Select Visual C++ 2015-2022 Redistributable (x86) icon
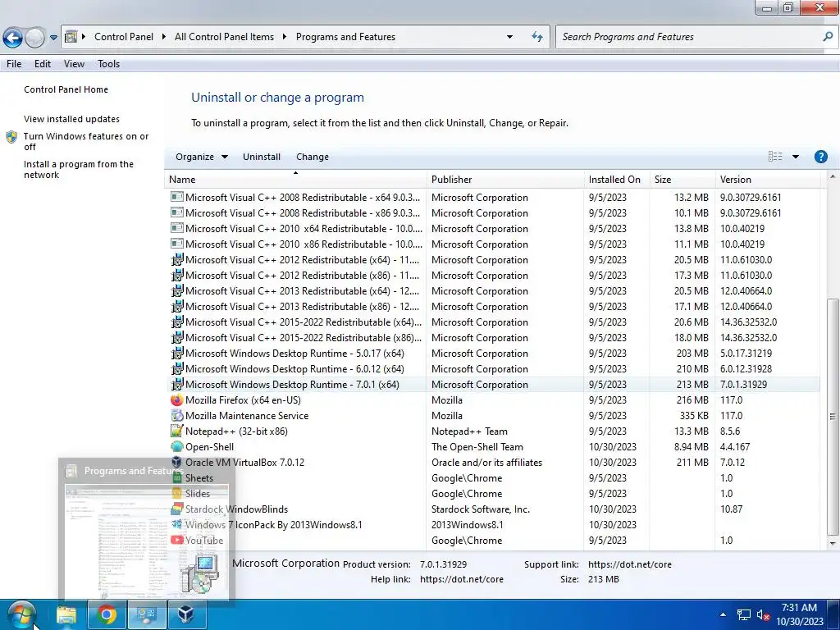This screenshot has height=630, width=840. [177, 337]
